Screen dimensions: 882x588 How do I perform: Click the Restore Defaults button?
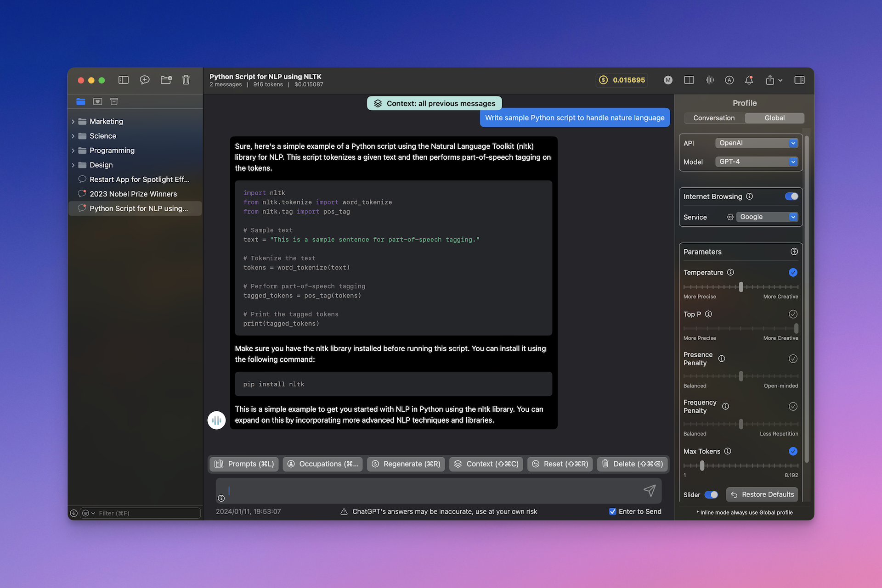point(762,494)
